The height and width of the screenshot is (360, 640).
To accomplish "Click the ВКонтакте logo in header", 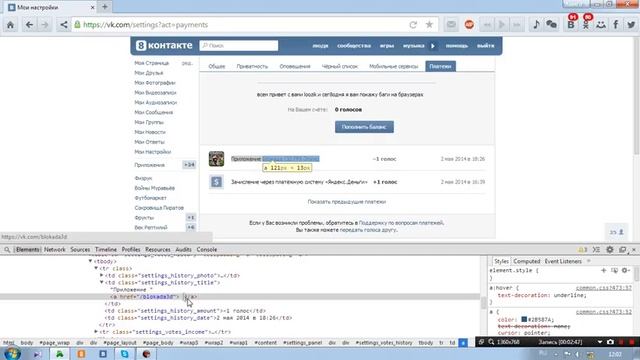I will (x=164, y=45).
